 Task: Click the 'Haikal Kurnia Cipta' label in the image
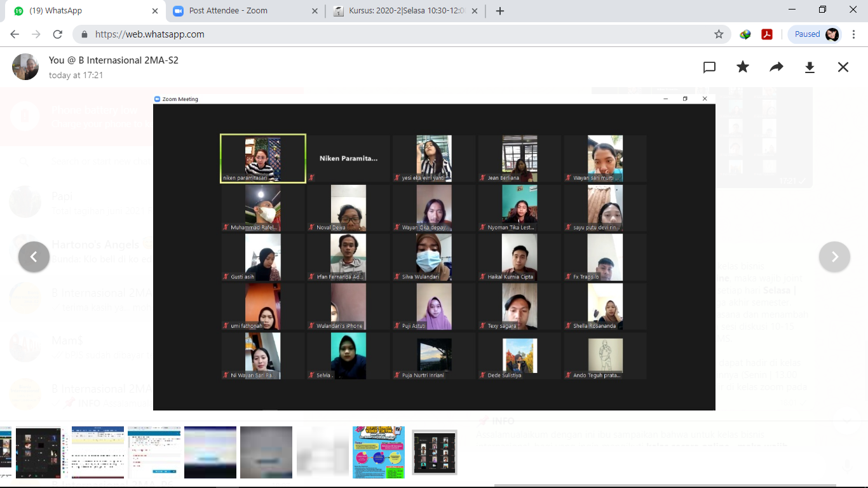tap(510, 277)
